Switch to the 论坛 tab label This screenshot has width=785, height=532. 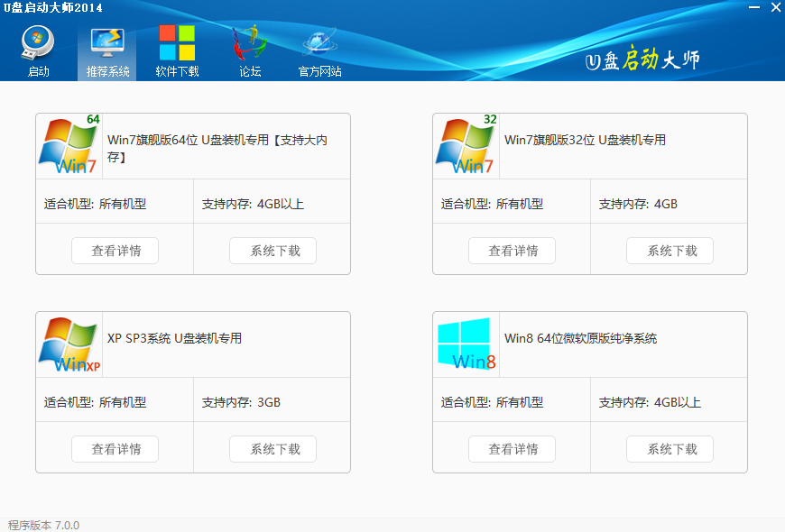tap(250, 71)
